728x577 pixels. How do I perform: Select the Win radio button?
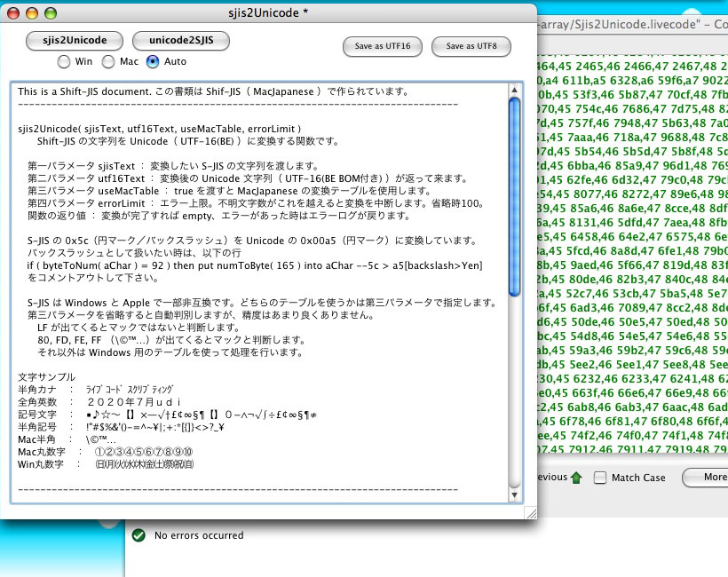[63, 62]
